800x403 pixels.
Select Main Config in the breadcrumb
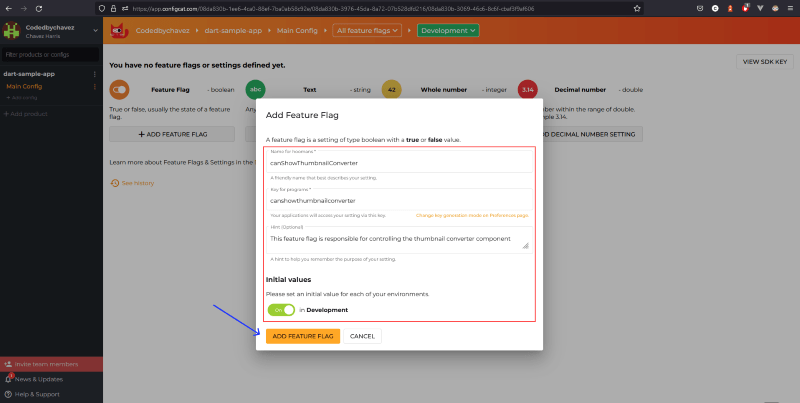(x=297, y=31)
